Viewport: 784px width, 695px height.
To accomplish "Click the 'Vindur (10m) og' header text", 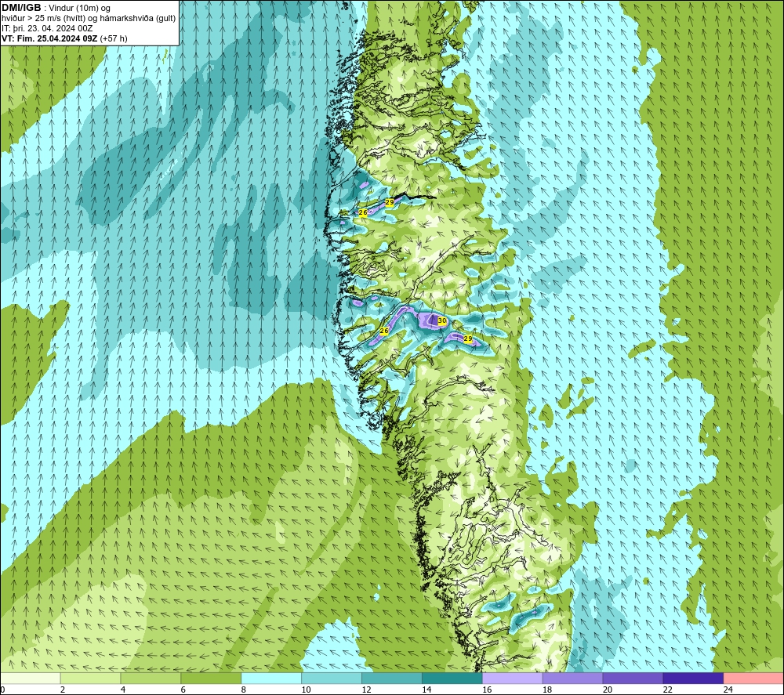I will tap(79, 9).
